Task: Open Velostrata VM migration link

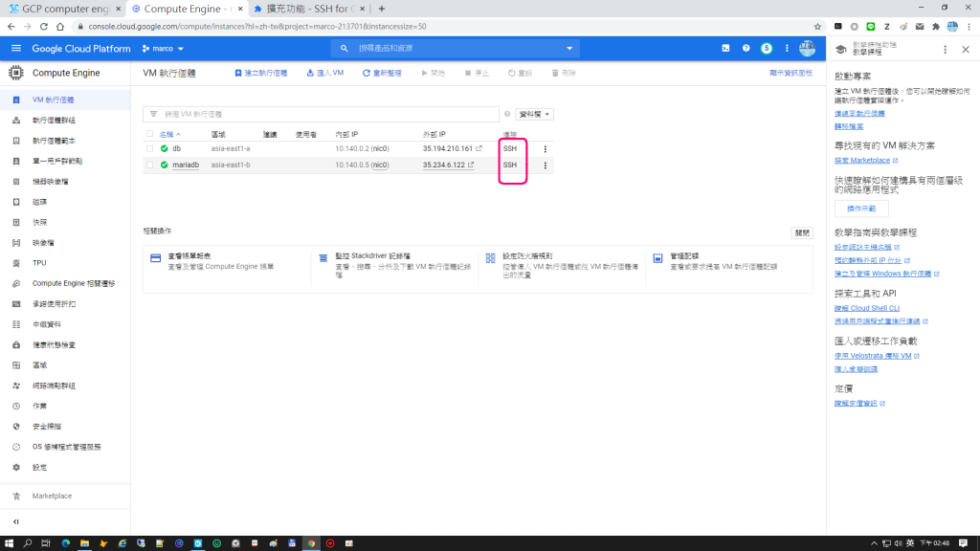Action: click(x=873, y=356)
